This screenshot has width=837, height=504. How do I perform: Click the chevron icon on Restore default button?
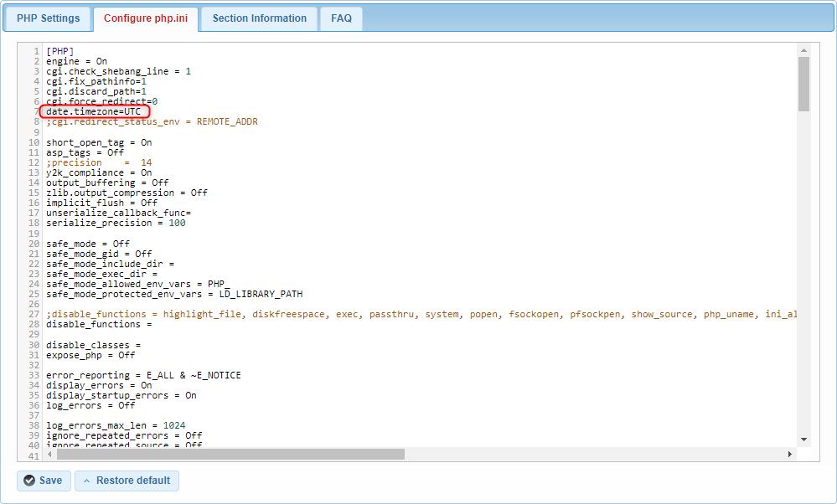[x=87, y=481]
